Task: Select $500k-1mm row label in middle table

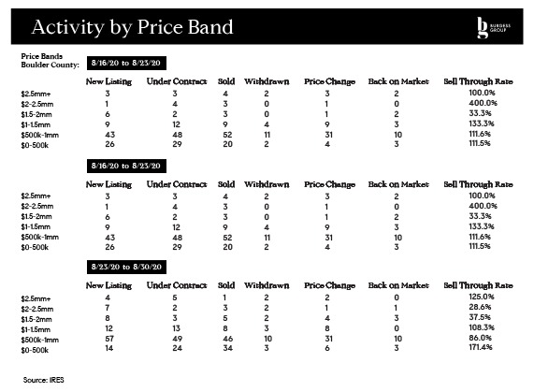Action: pos(40,237)
